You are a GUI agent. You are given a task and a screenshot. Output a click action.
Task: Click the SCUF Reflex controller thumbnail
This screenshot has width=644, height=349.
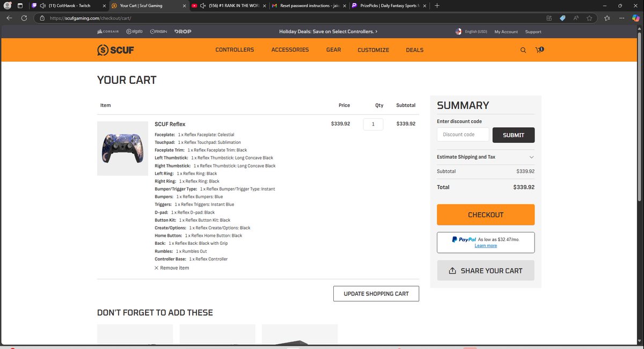click(122, 148)
